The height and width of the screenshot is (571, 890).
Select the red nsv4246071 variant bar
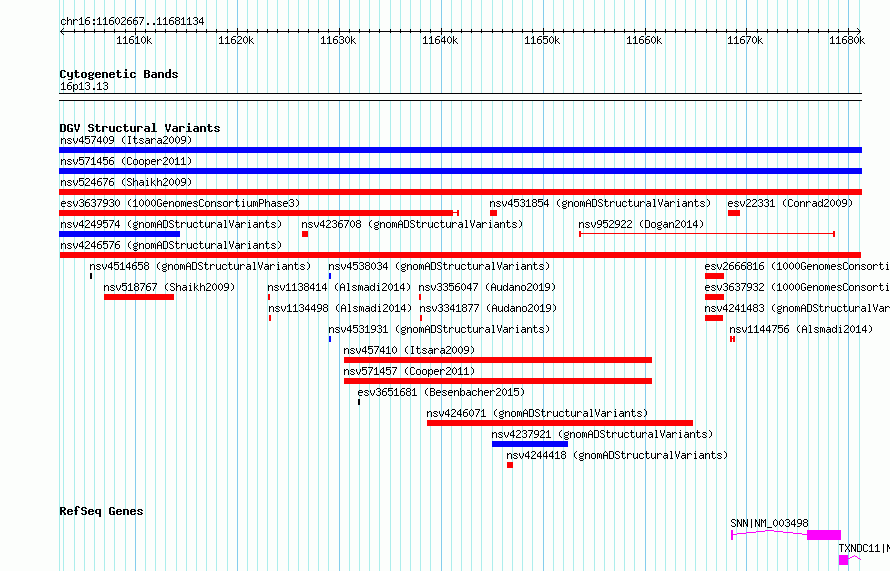(x=560, y=423)
